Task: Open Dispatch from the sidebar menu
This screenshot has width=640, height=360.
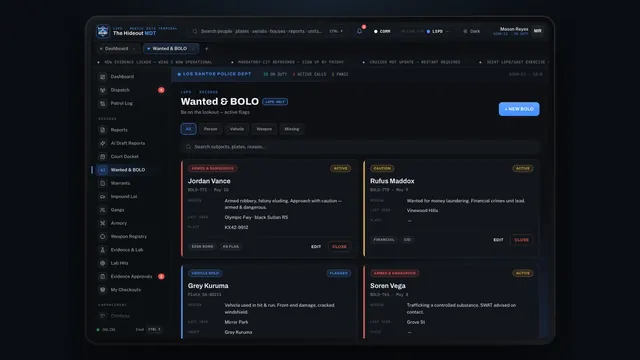Action: point(131,90)
